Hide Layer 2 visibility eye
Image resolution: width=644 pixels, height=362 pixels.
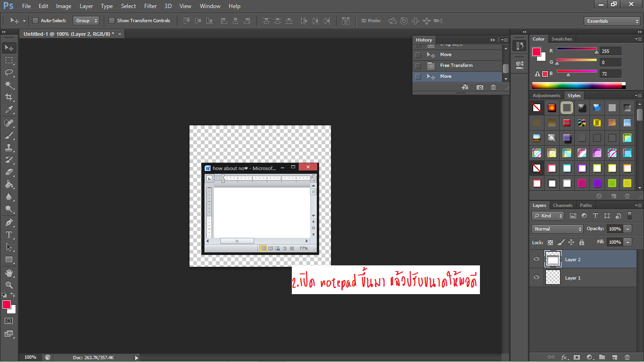[537, 259]
